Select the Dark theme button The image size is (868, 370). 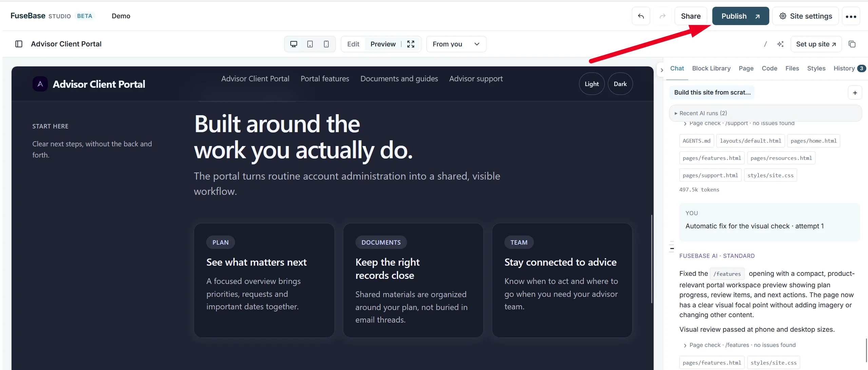point(620,84)
